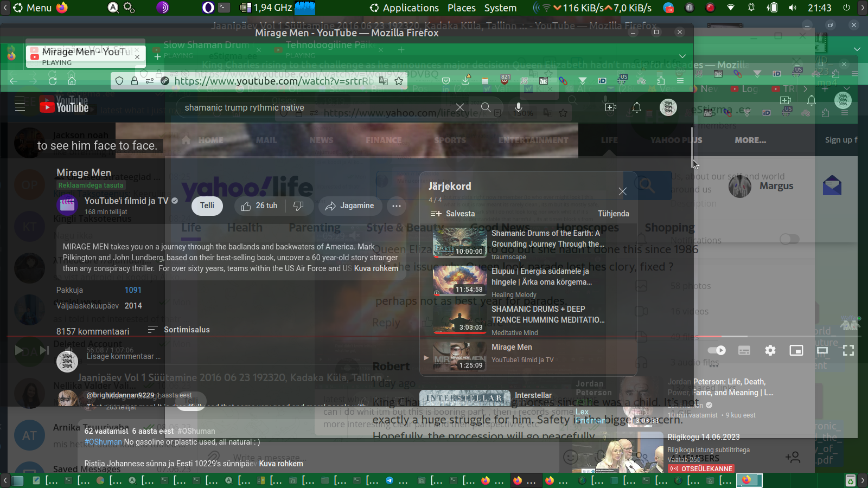Go back in the Mirage Men Firefox window
868x488 pixels.
click(x=14, y=81)
